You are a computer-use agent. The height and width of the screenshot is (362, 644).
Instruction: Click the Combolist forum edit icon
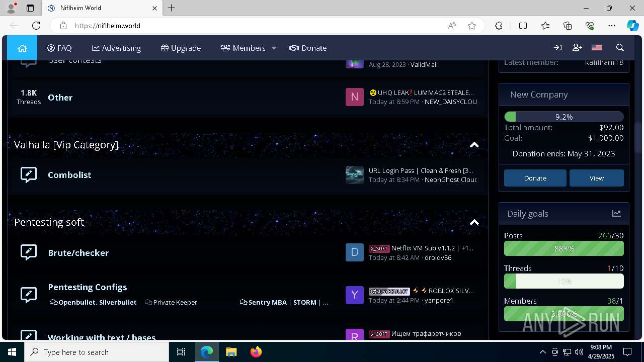(29, 175)
